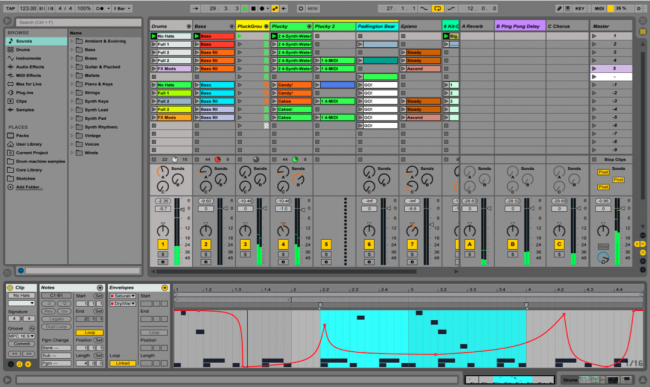Click Send A knob on Drums track
The image size is (650, 387).
point(162,172)
